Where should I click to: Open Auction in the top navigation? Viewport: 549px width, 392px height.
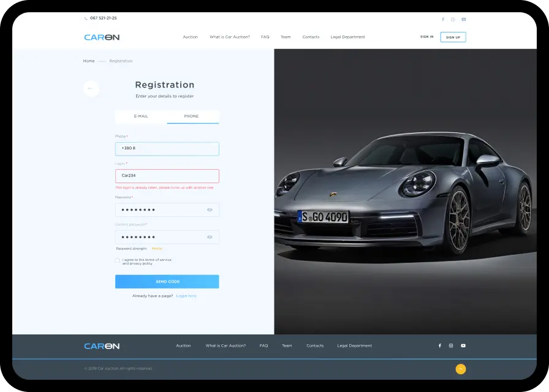click(190, 37)
